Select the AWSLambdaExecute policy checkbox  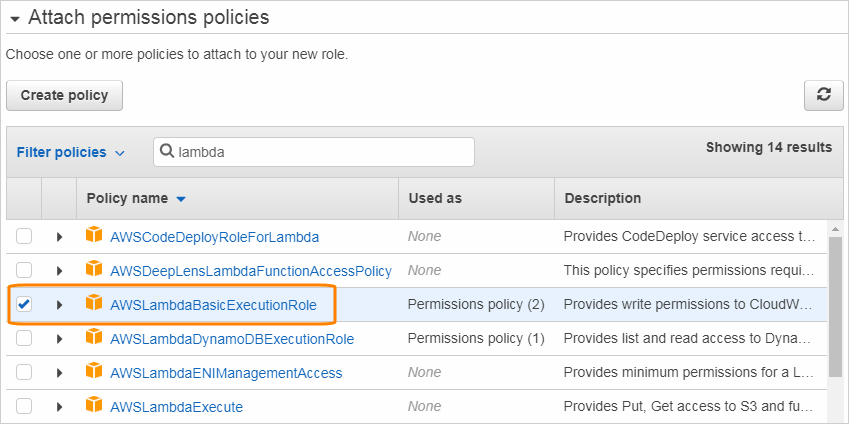tap(24, 406)
